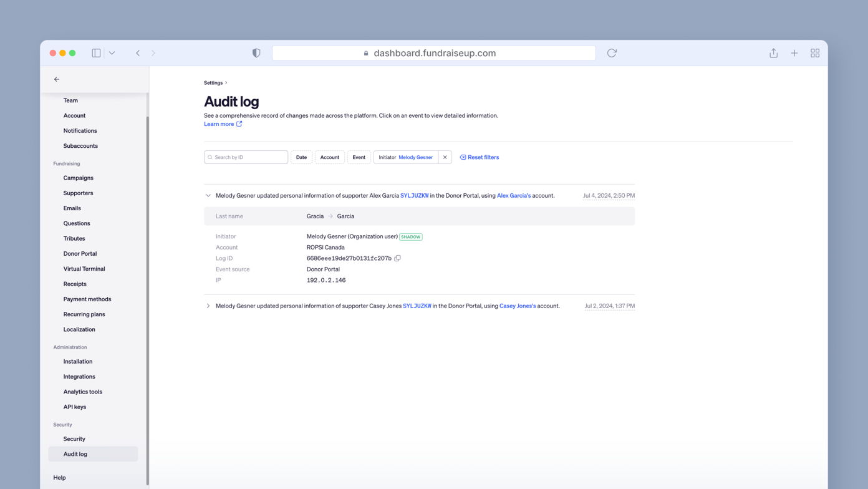This screenshot has height=489, width=868.
Task: Collapse the Alex Garcia audit entry
Action: pyautogui.click(x=208, y=195)
